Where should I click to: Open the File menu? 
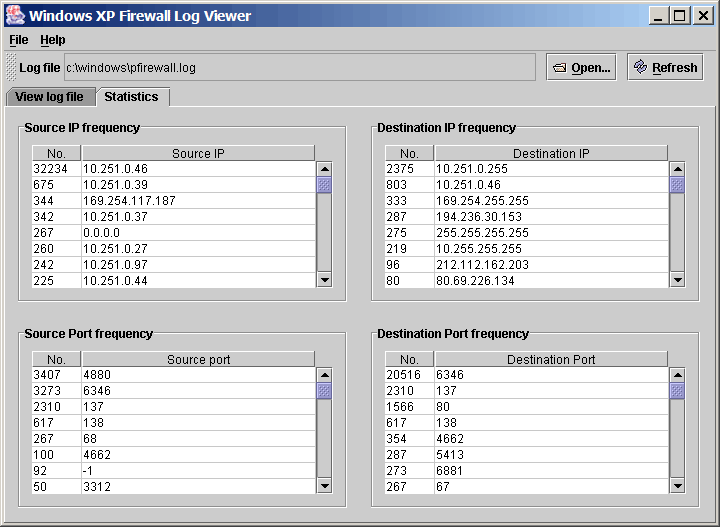click(x=18, y=40)
